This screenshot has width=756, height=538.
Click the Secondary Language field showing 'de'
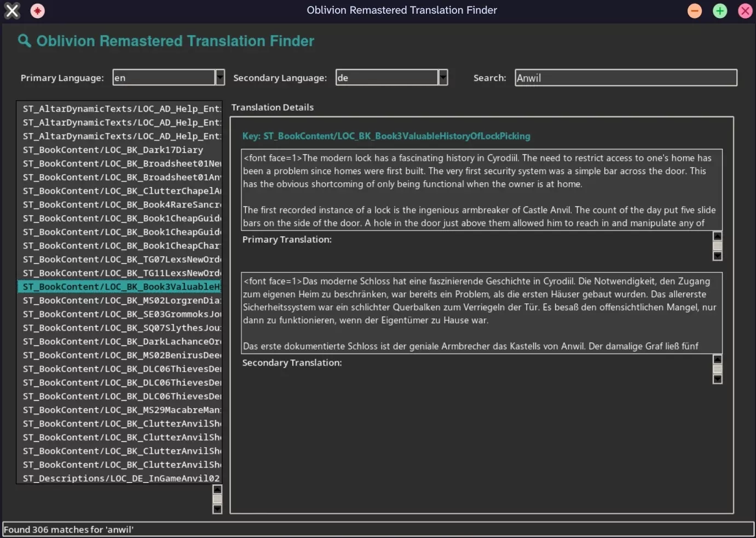coord(387,77)
